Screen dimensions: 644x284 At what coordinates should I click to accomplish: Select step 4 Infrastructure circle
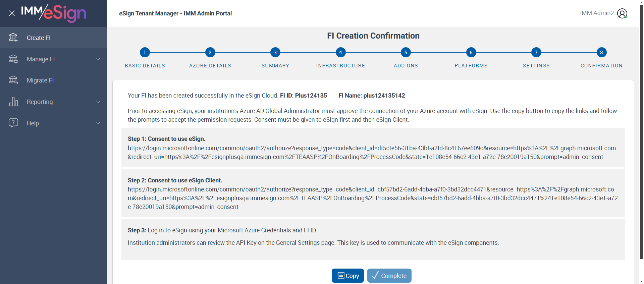click(340, 53)
